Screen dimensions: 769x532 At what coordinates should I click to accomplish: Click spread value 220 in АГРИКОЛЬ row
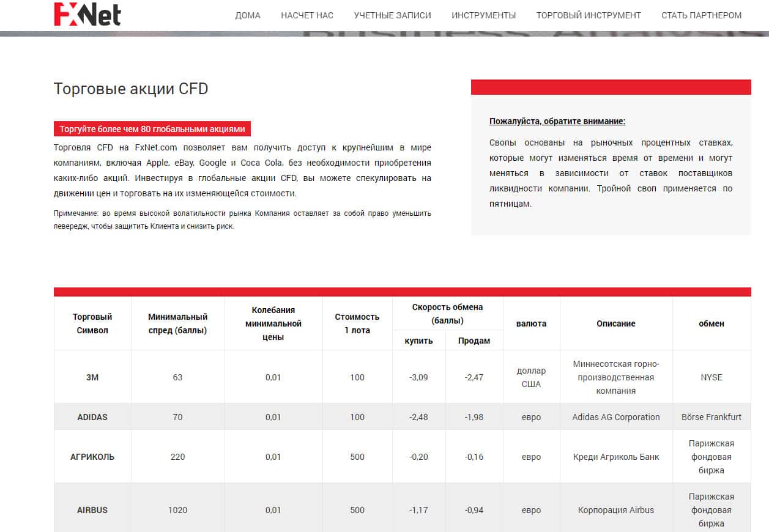(178, 457)
